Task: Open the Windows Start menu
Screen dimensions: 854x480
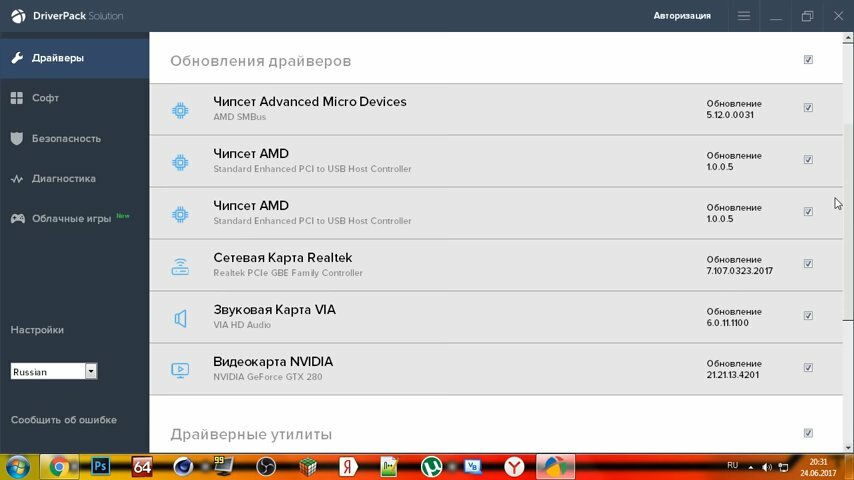Action: [x=17, y=467]
